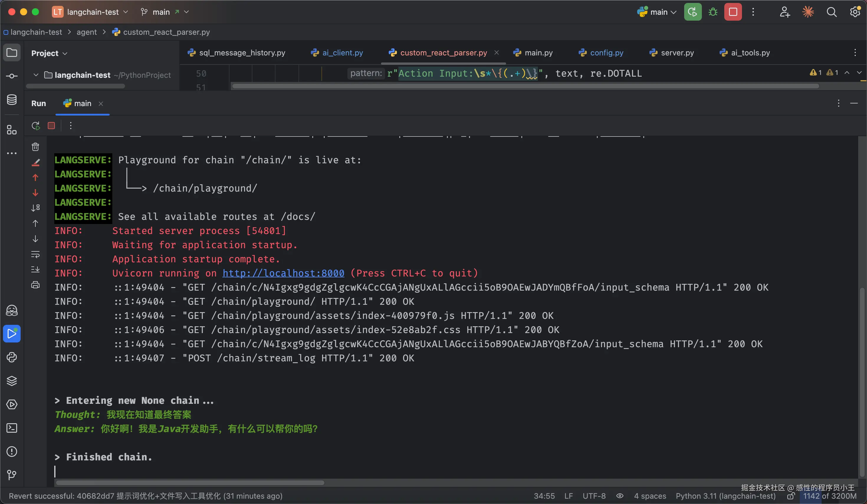
Task: Open the Git tool window icon
Action: tap(12, 475)
